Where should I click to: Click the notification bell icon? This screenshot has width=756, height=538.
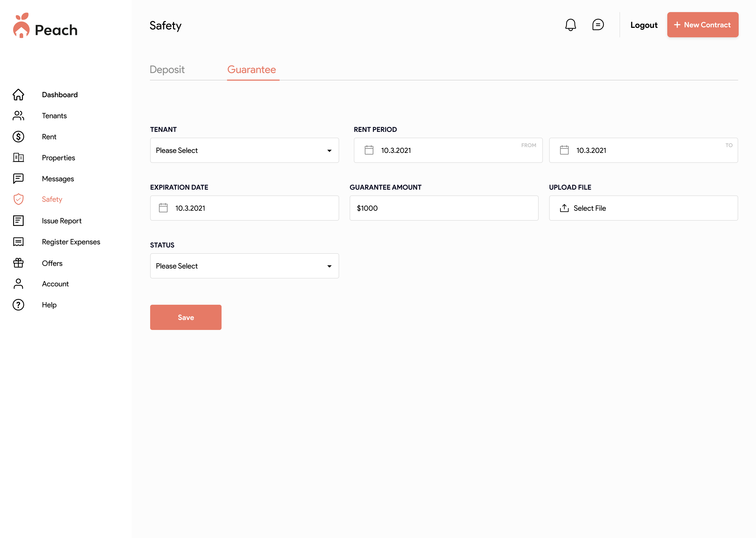click(x=570, y=25)
